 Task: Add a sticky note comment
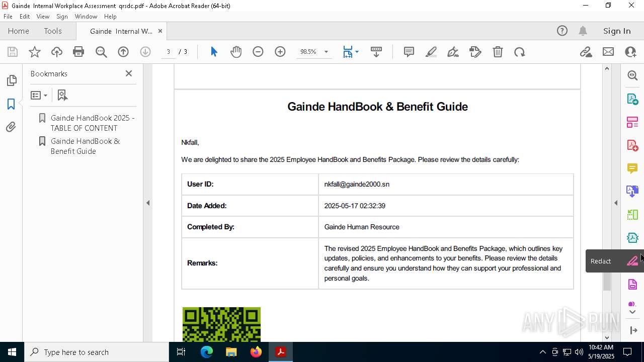click(x=409, y=52)
